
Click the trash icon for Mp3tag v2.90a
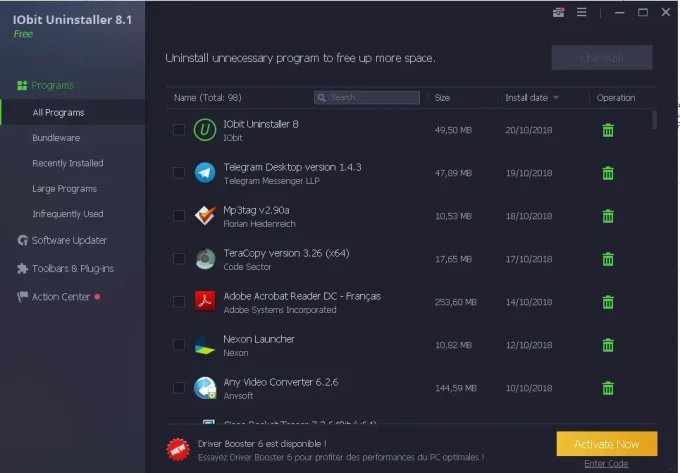click(x=607, y=216)
